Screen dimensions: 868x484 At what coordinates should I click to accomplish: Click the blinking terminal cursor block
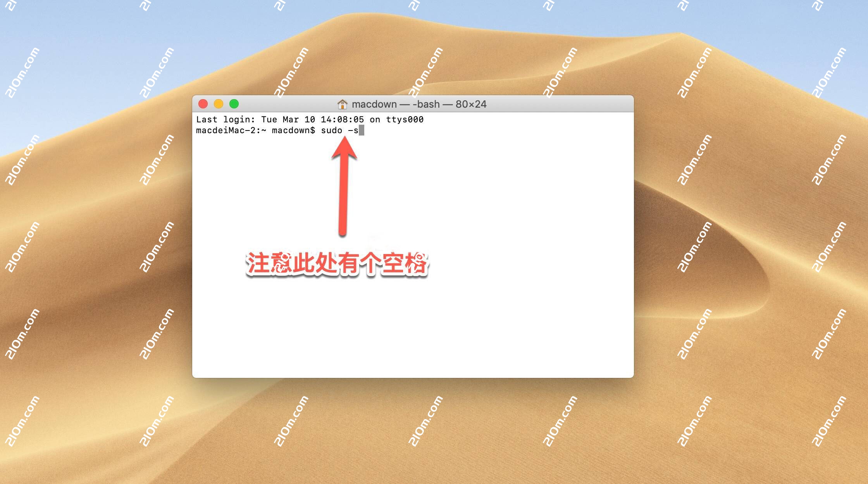pos(362,130)
